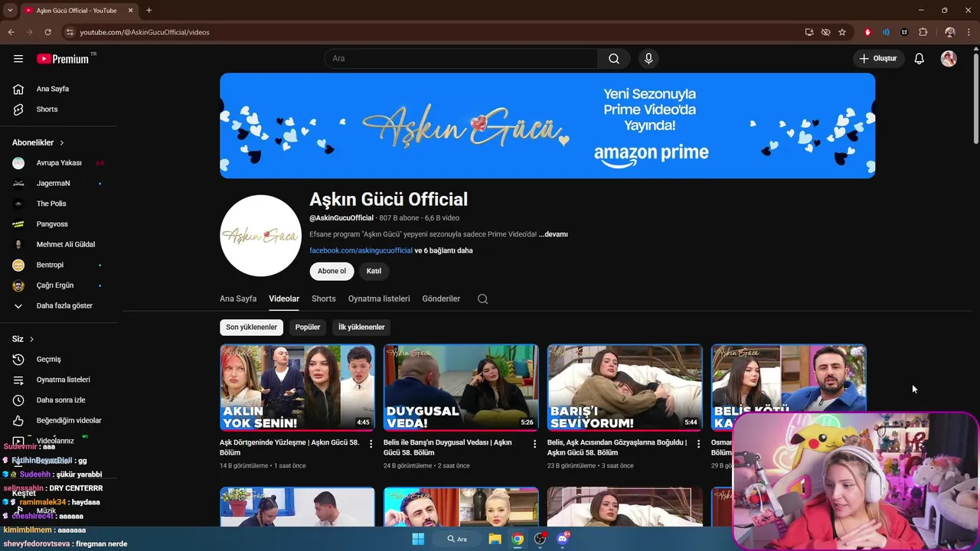
Task: Open Oynatma listeleri in sidebar
Action: point(61,380)
